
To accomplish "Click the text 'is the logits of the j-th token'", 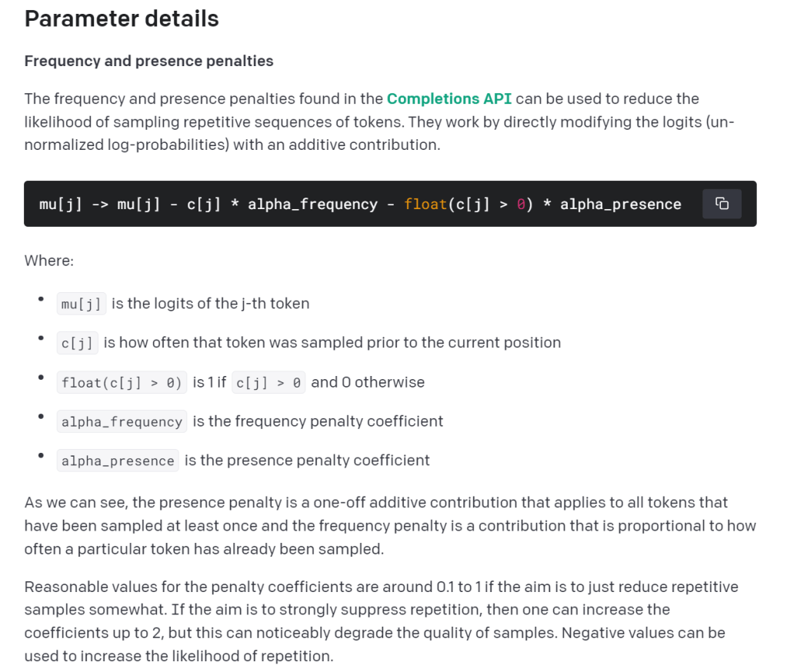I will 210,304.
